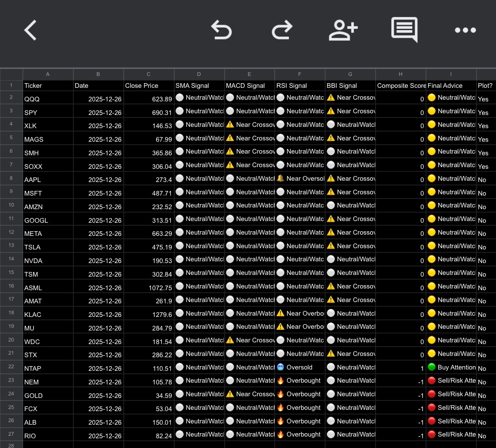Viewport: 496px width, 448px height.
Task: Open the share/add person icon
Action: tap(343, 30)
